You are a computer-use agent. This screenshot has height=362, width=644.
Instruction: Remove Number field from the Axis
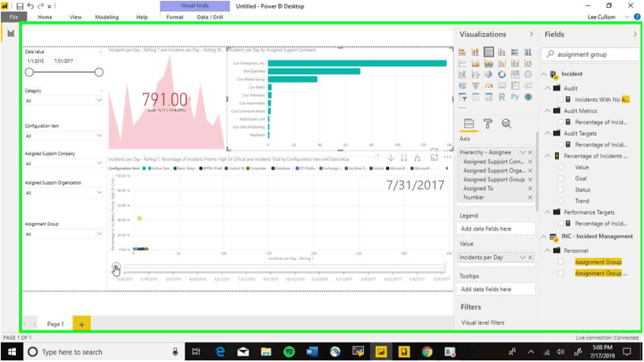(x=530, y=197)
